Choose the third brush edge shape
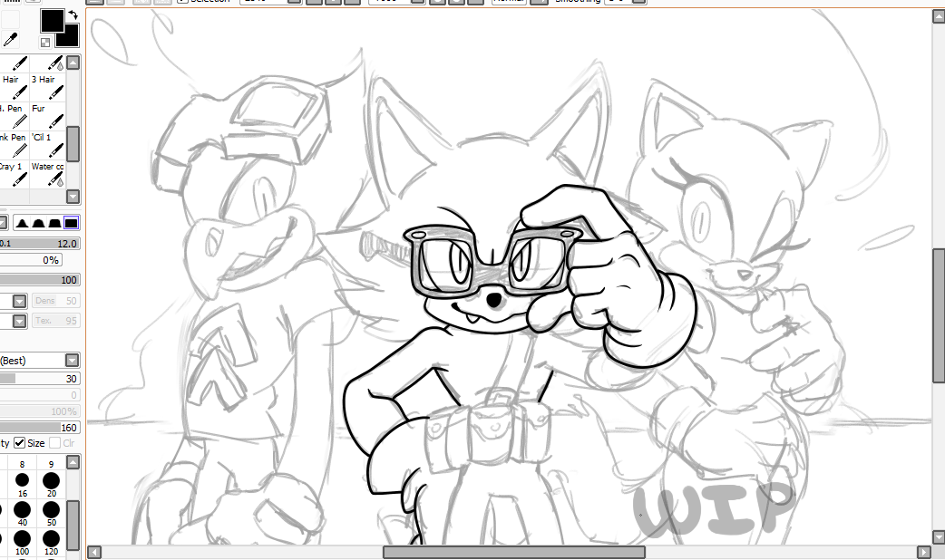The height and width of the screenshot is (560, 945). tap(54, 223)
